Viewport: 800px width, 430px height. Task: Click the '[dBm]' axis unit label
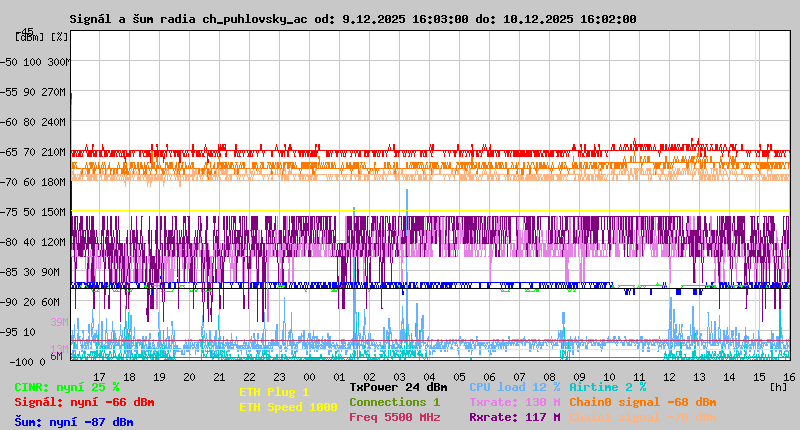click(30, 37)
